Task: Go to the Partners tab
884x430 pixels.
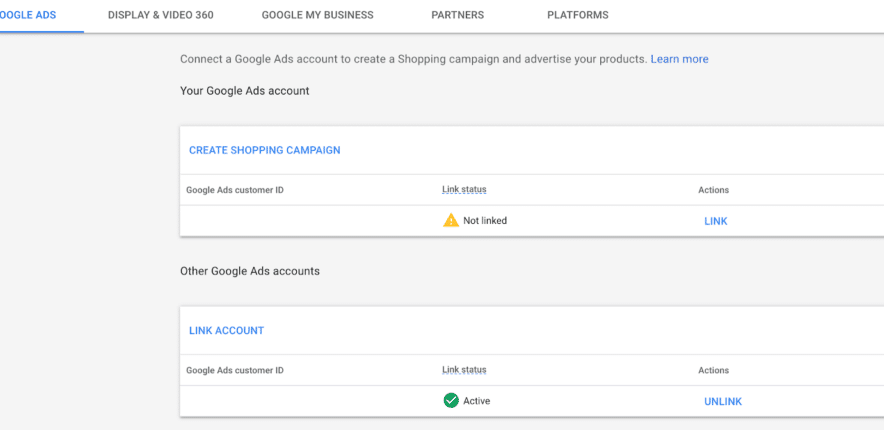Action: (x=457, y=15)
